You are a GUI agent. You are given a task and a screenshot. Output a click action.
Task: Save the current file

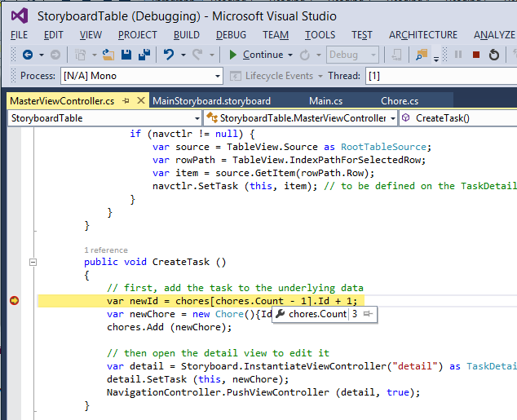coord(126,55)
